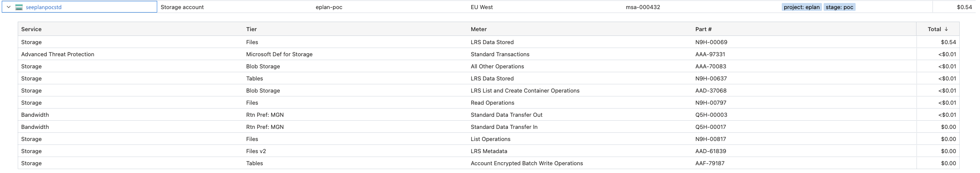Sort by the Part # column header
Viewport: 980px width, 173px height.
tap(703, 29)
